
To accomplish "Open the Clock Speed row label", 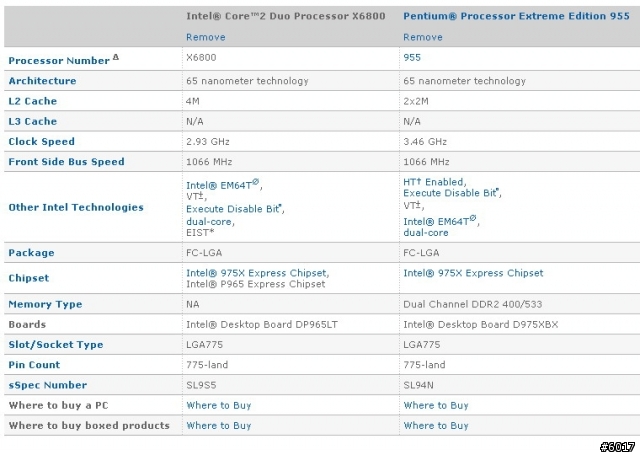I will point(42,142).
